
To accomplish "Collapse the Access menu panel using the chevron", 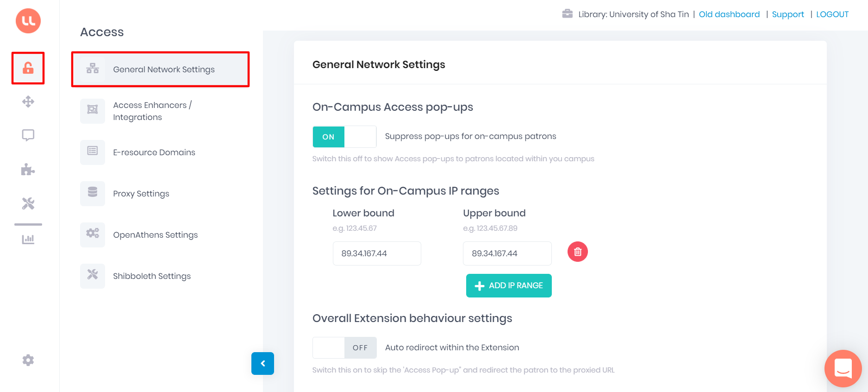I will [x=262, y=364].
